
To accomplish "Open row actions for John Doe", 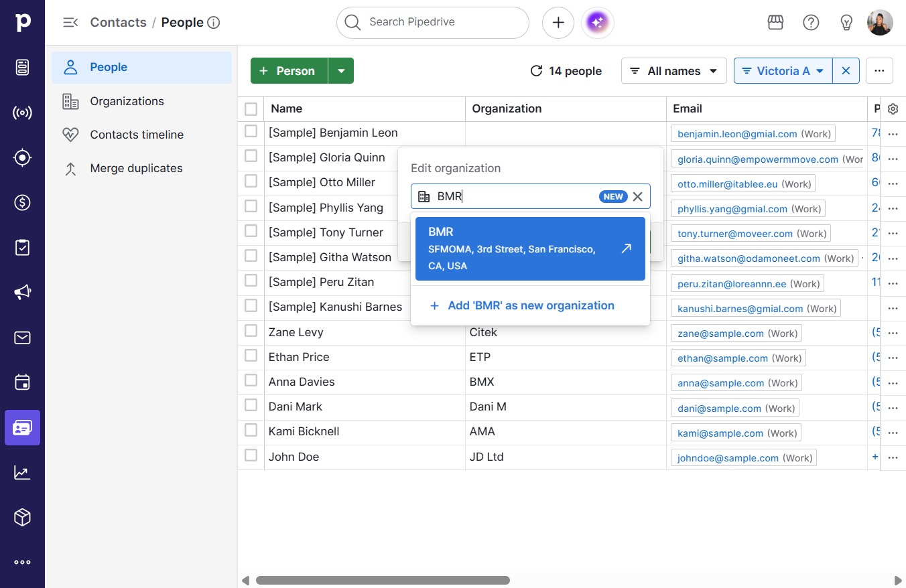I will point(893,458).
